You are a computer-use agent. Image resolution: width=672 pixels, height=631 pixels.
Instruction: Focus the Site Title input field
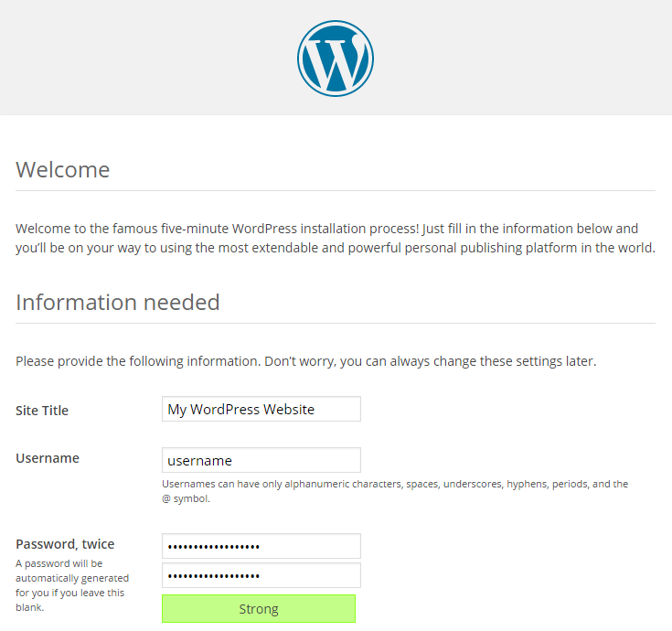pyautogui.click(x=261, y=409)
